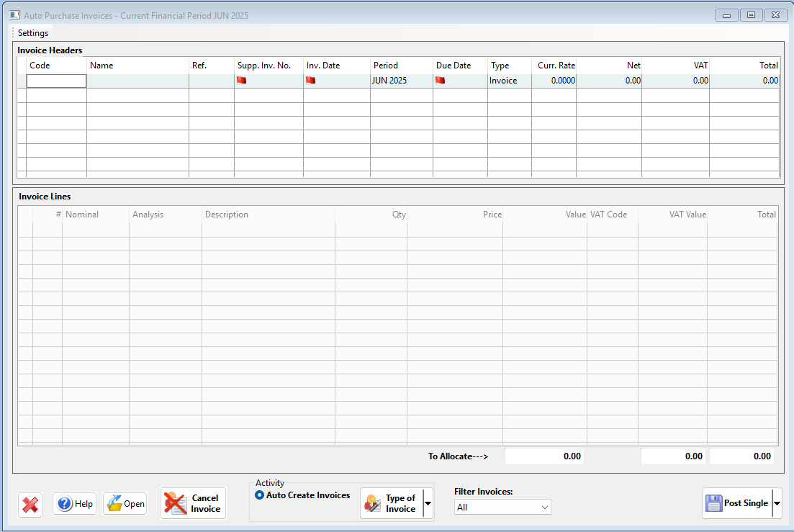The height and width of the screenshot is (532, 794).
Task: Click the red X exit button
Action: click(30, 504)
